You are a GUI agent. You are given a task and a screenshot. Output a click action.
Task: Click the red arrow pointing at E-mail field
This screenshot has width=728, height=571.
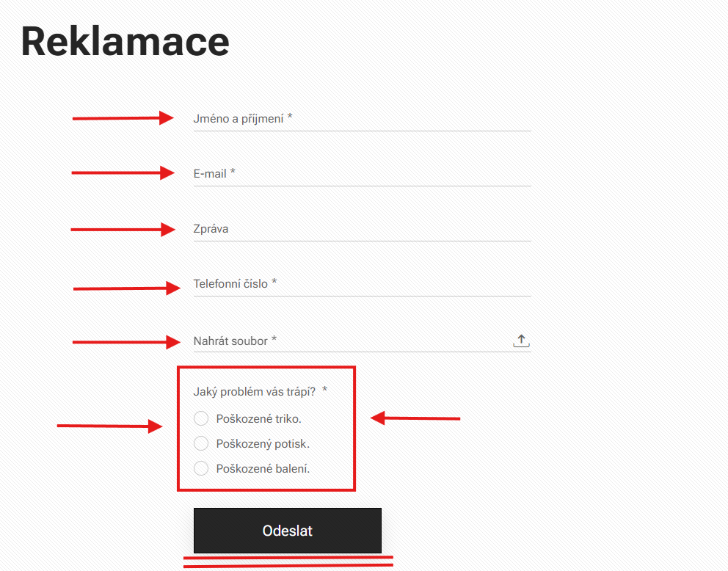(x=123, y=172)
